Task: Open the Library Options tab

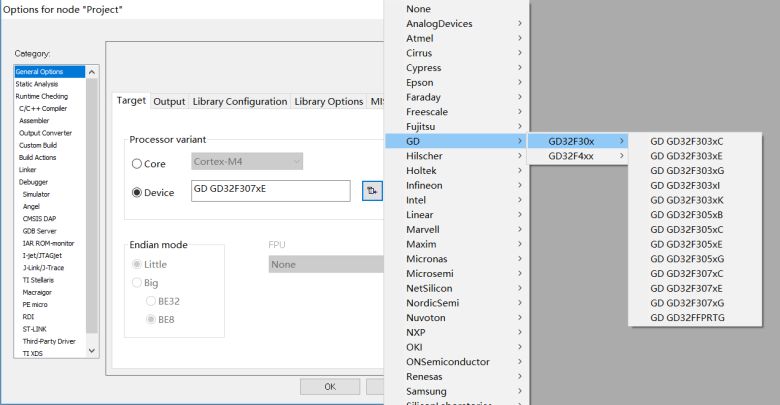Action: click(x=329, y=101)
